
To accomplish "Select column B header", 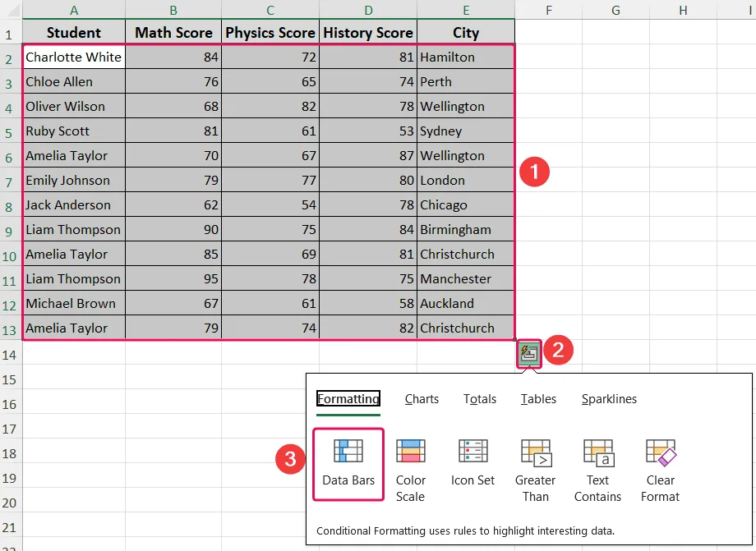I will click(x=173, y=10).
